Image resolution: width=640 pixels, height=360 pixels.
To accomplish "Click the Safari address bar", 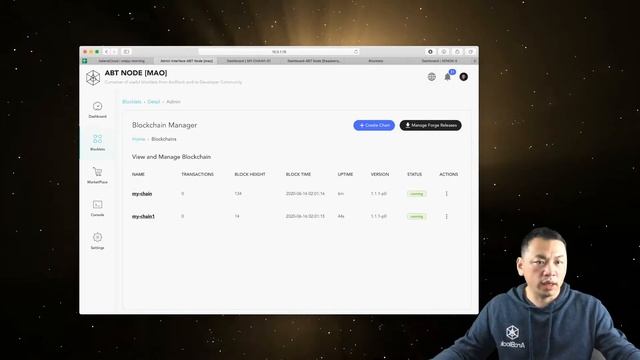I will tap(279, 52).
